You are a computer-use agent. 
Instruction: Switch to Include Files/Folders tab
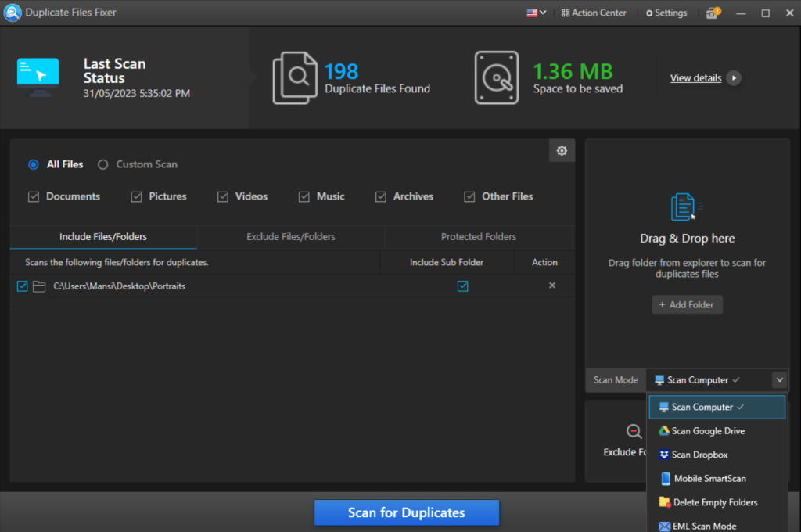103,237
